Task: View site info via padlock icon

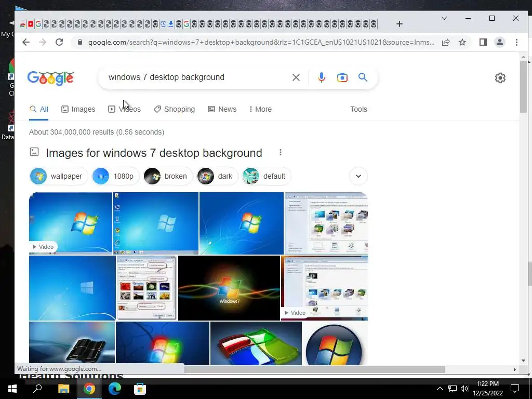Action: (x=80, y=42)
